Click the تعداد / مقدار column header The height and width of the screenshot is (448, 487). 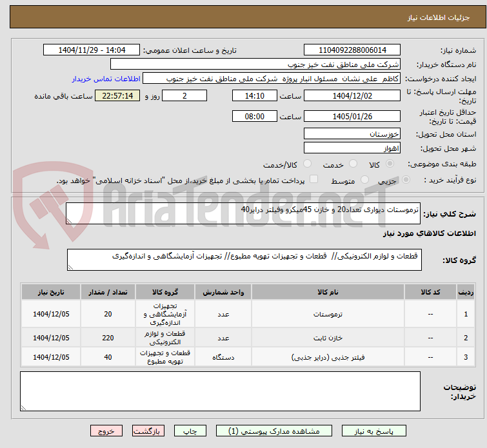108,292
